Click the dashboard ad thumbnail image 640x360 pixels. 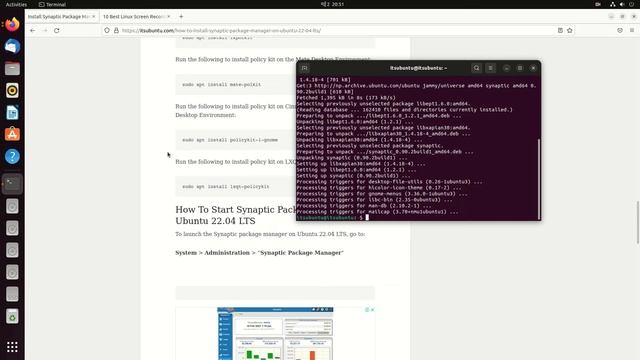(275, 333)
